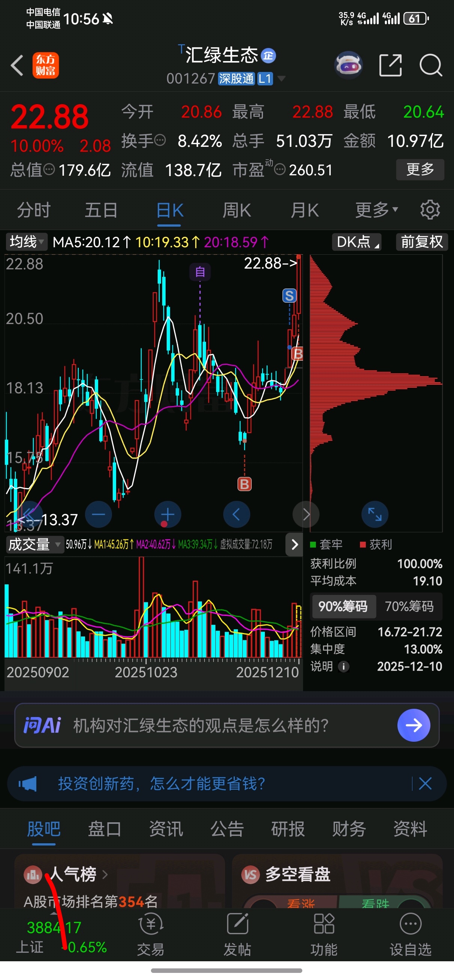Submit the 问AI question arrow

pos(414,725)
